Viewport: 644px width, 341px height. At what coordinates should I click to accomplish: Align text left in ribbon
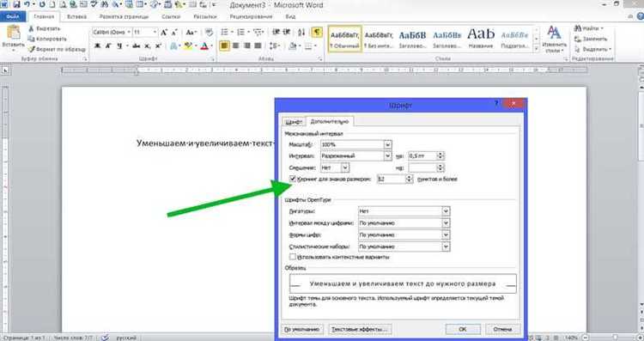[224, 46]
